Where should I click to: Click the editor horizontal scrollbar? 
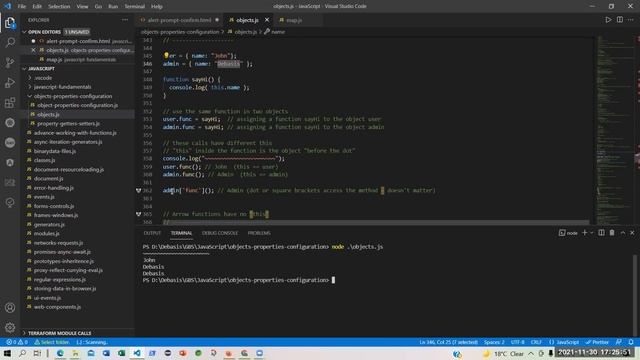coord(376,222)
